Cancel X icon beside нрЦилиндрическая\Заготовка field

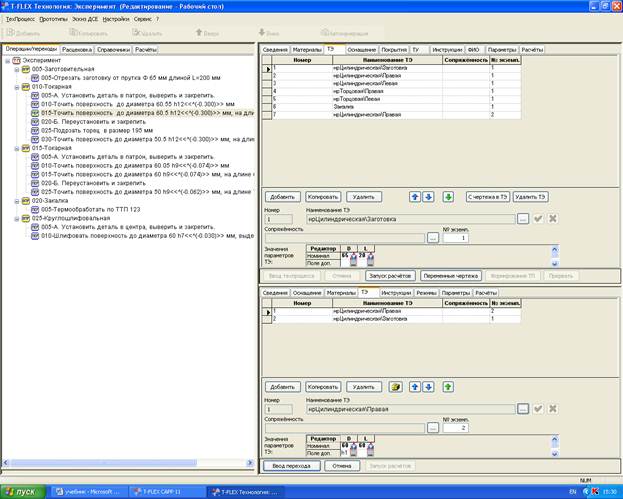point(552,219)
